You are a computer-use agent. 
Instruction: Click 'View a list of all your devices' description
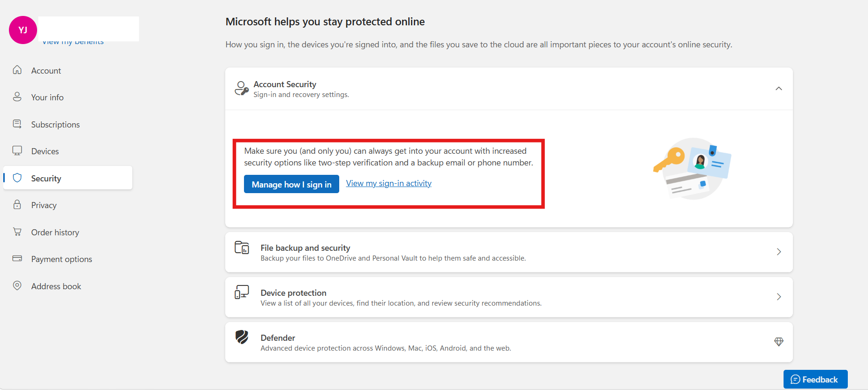tap(401, 303)
